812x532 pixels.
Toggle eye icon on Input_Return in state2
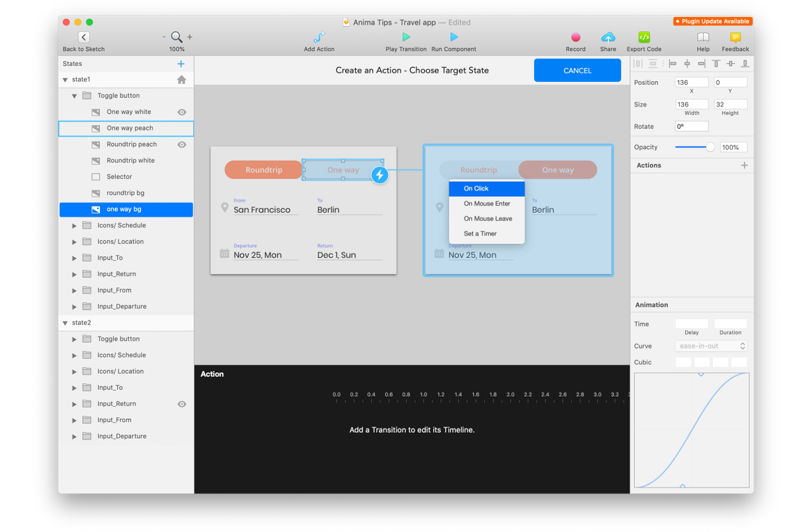click(182, 404)
